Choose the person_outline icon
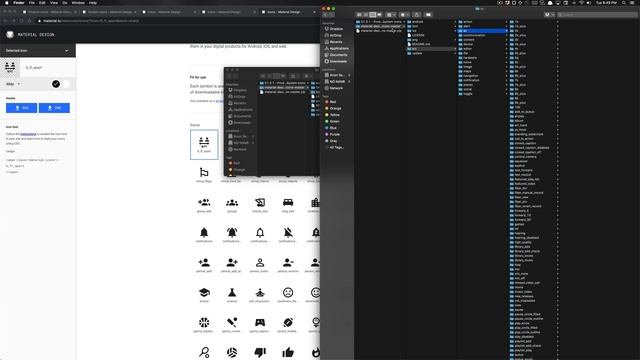The image size is (640, 360). point(260,262)
